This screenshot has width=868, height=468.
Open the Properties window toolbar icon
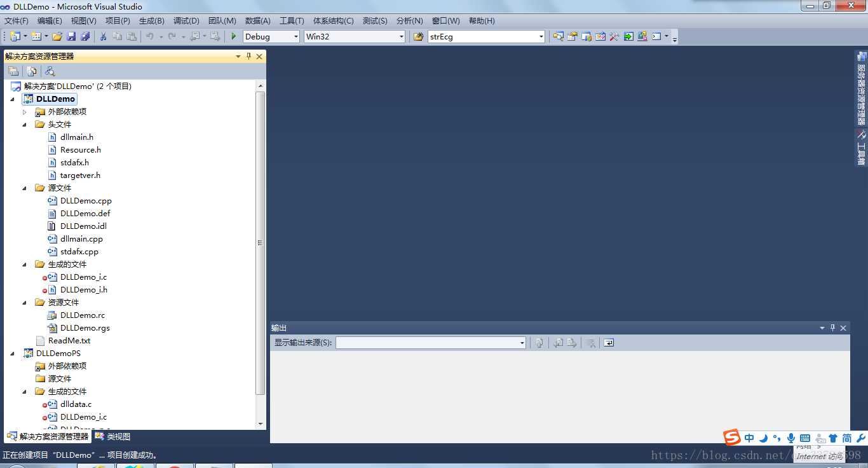tap(572, 36)
